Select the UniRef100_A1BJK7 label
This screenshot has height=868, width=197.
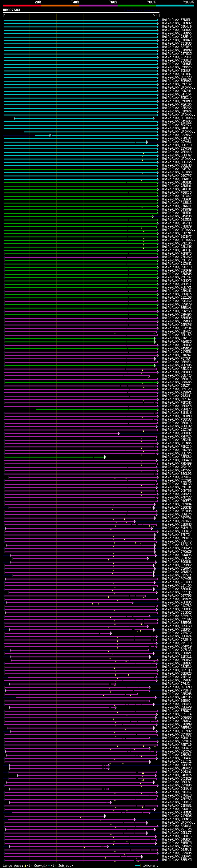[176, 792]
